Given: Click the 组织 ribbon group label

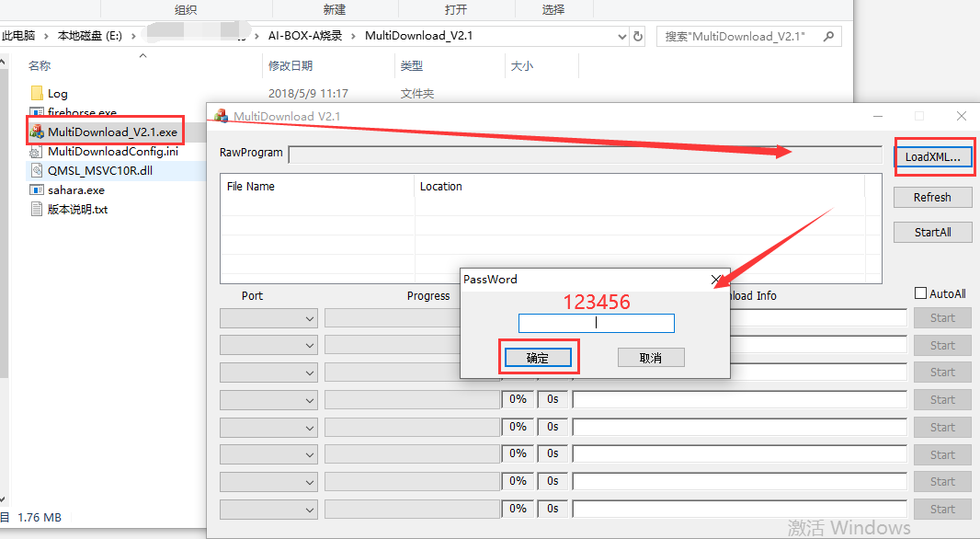Looking at the screenshot, I should coord(186,9).
